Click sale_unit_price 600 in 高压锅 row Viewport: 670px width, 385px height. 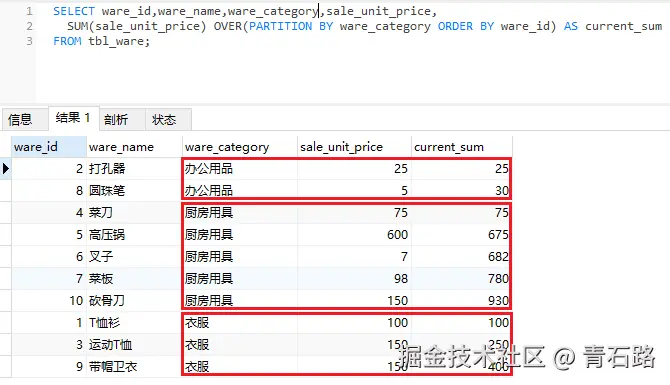click(397, 235)
